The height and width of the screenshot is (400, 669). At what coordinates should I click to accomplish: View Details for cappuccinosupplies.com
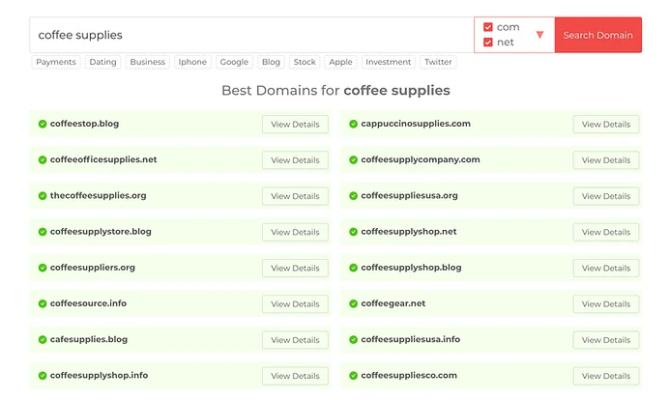606,124
